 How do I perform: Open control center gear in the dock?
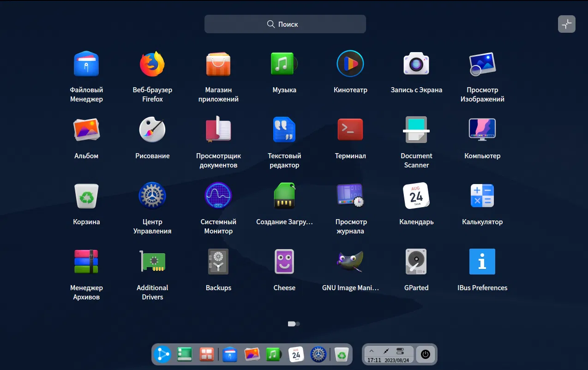(x=318, y=354)
